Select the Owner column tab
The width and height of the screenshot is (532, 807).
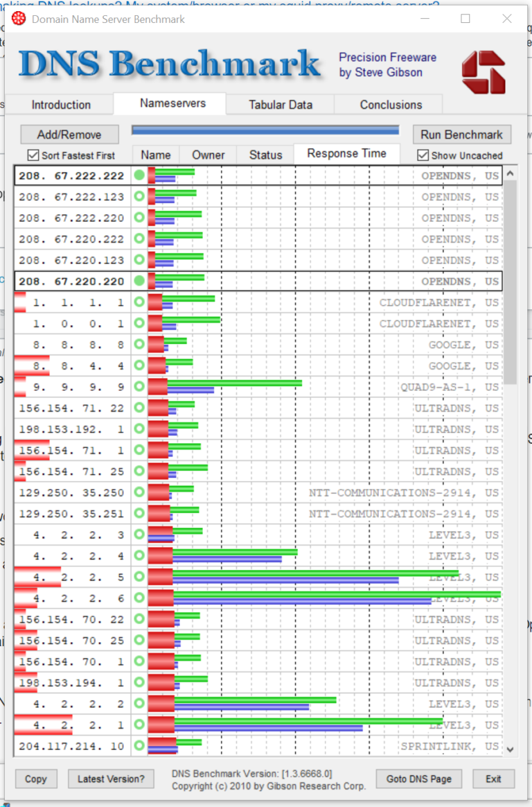click(x=208, y=155)
